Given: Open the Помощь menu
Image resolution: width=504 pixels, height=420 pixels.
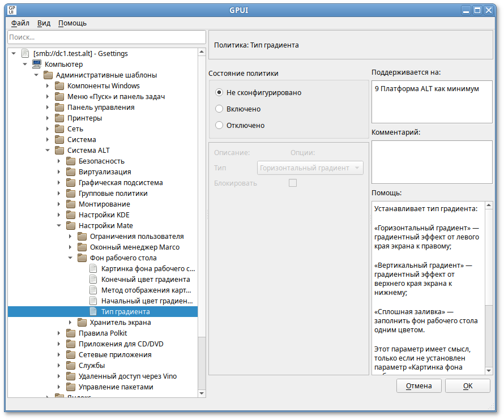Looking at the screenshot, I should (x=72, y=23).
